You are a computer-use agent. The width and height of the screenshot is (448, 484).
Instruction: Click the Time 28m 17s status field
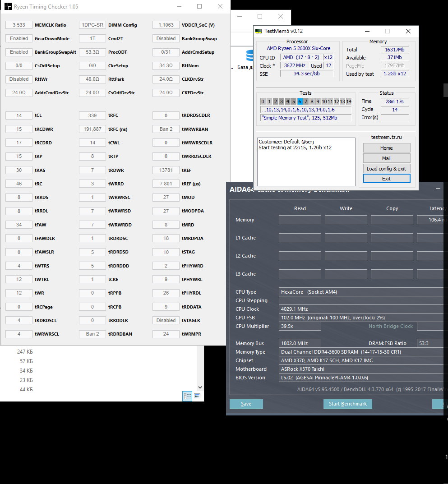click(x=395, y=101)
